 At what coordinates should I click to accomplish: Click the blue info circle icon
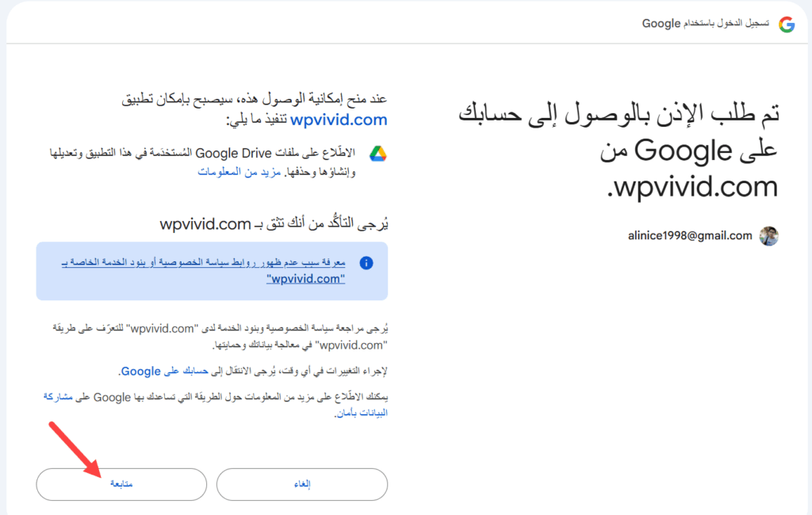[366, 263]
